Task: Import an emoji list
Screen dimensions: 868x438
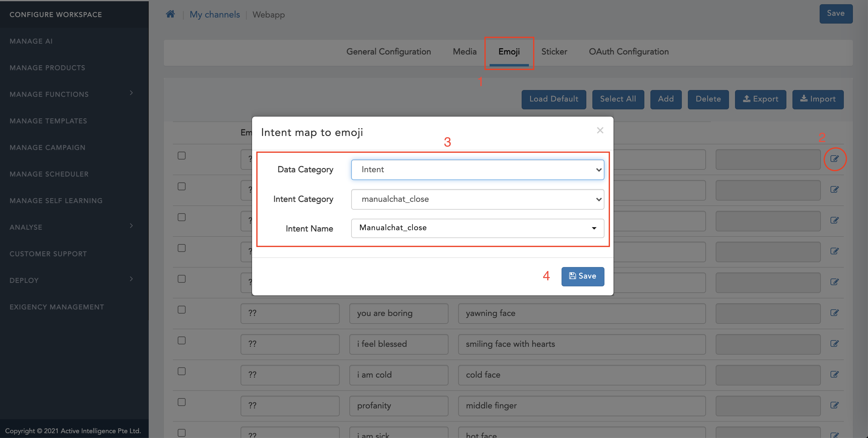Action: (x=818, y=99)
